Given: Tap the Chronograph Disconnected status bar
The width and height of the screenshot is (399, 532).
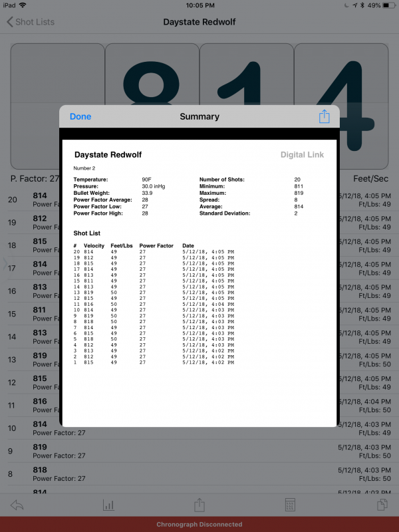Looking at the screenshot, I should [199, 524].
